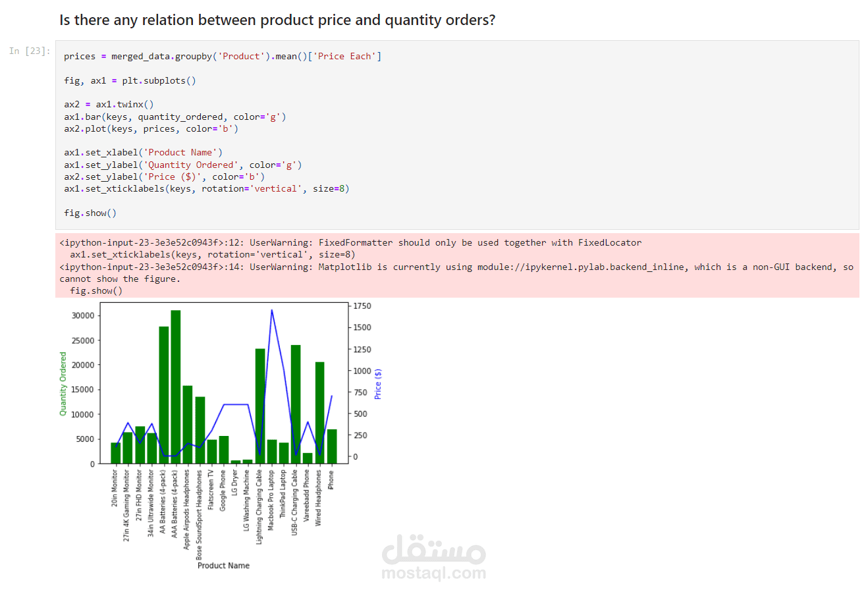Select the In [23] cell prompt
This screenshot has width=868, height=594.
pos(30,51)
